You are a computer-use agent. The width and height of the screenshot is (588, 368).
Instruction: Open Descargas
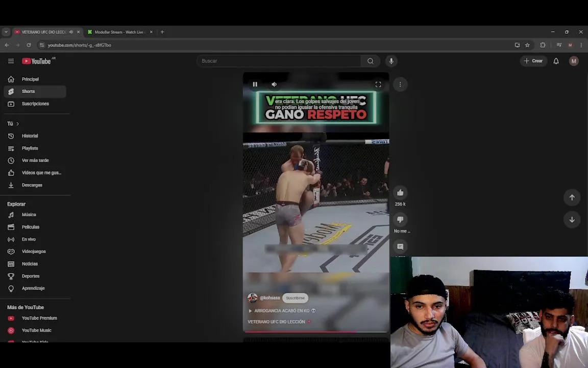pyautogui.click(x=35, y=185)
